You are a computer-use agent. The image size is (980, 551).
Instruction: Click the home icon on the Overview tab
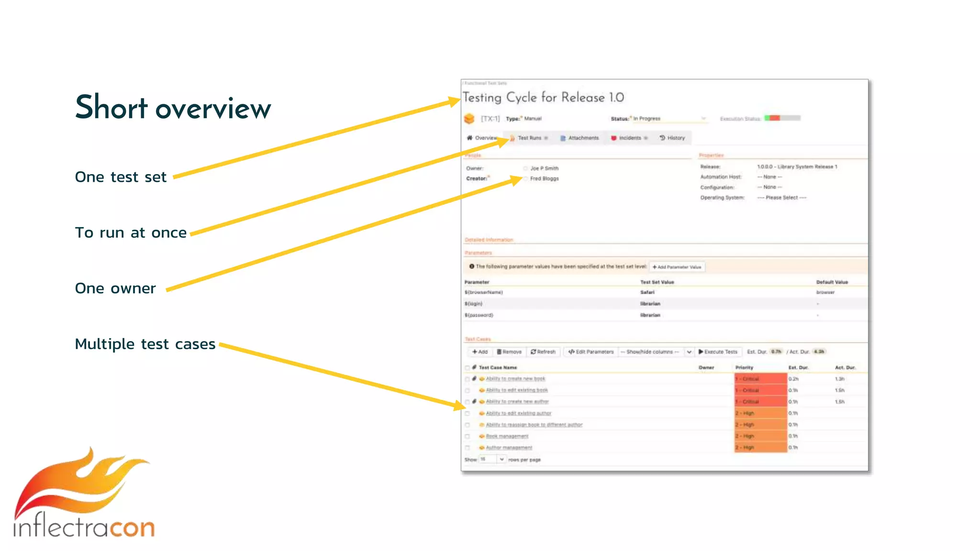[469, 138]
